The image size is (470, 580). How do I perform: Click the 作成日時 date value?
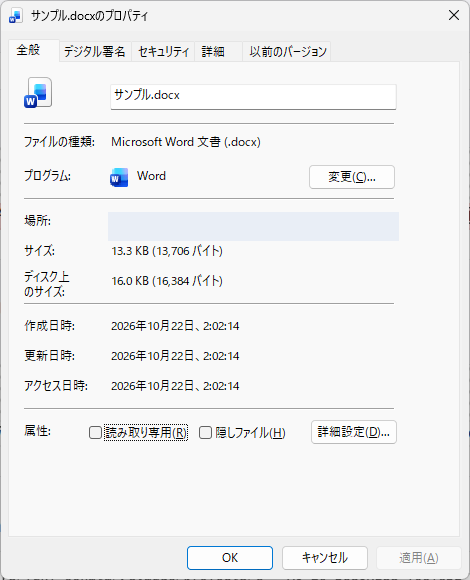175,326
